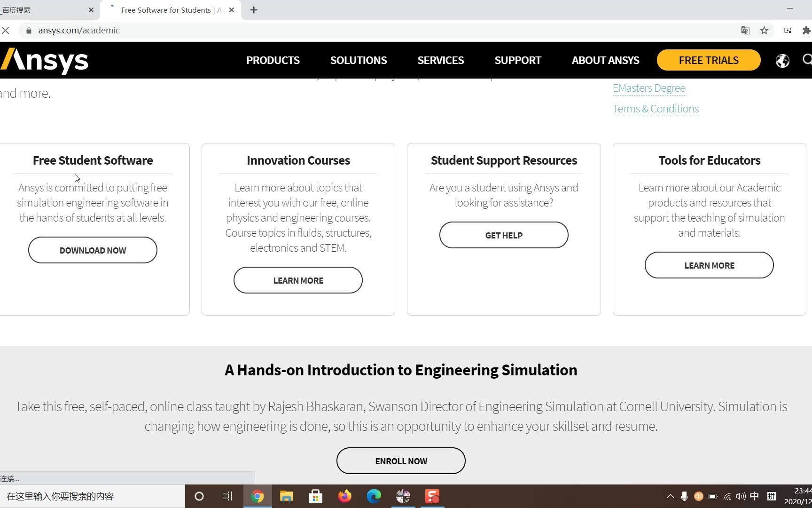Click the Hands-on Introduction to Engineering Simulation heading

point(401,370)
